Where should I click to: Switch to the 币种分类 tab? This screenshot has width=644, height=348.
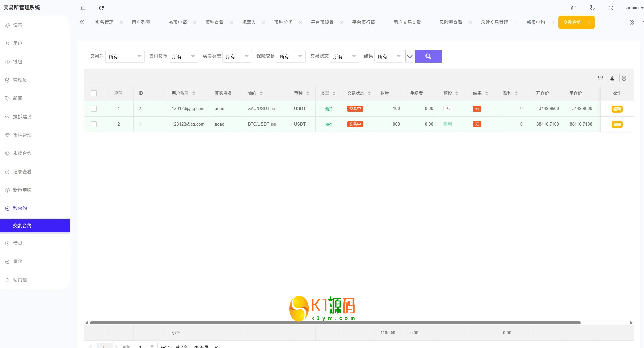(x=283, y=22)
